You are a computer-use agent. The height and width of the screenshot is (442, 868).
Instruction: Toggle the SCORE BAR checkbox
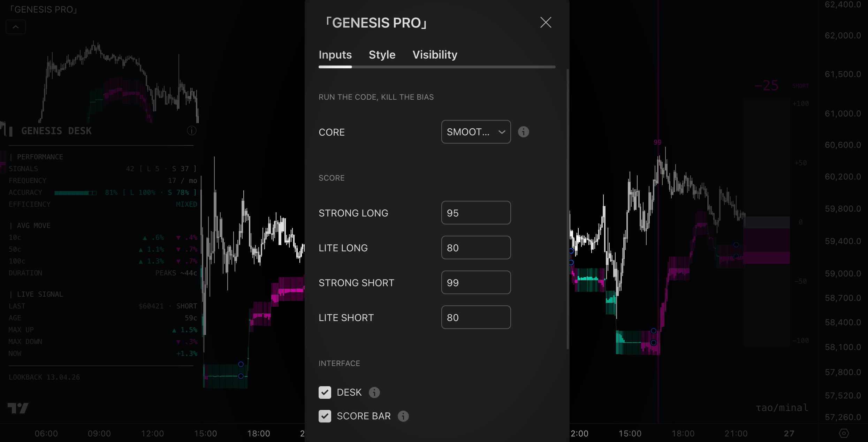(x=325, y=416)
